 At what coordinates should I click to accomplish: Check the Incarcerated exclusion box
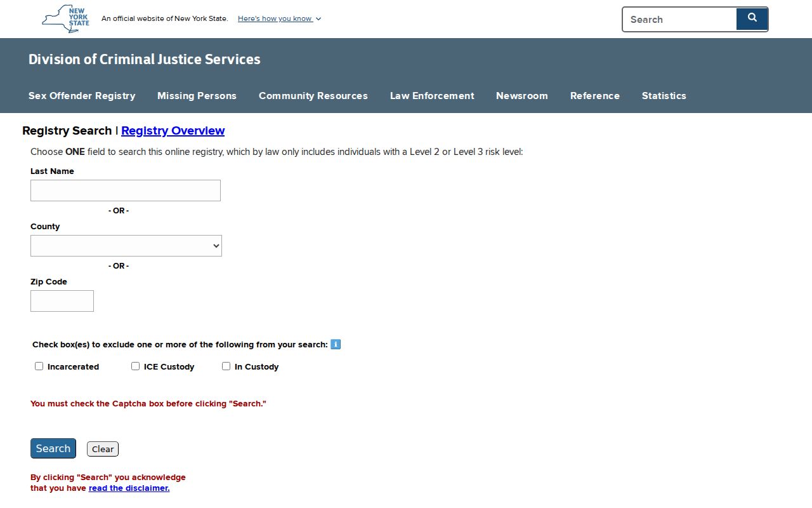[x=39, y=366]
